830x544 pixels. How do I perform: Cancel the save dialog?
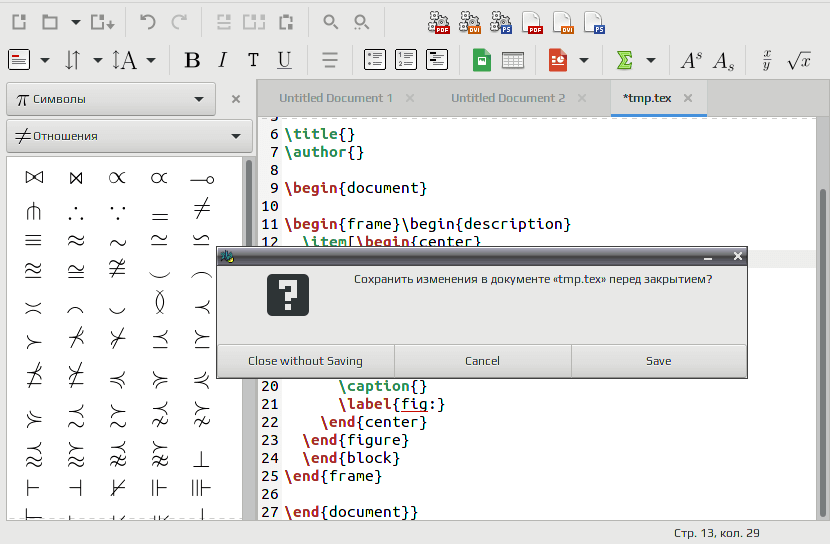pos(482,361)
